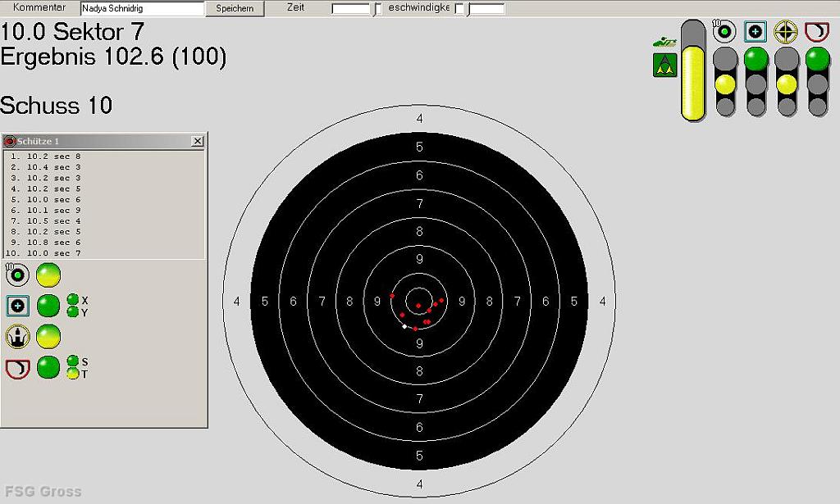Click the traffic light below the crosshair icon
This screenshot has height=504, width=840.
tap(787, 82)
